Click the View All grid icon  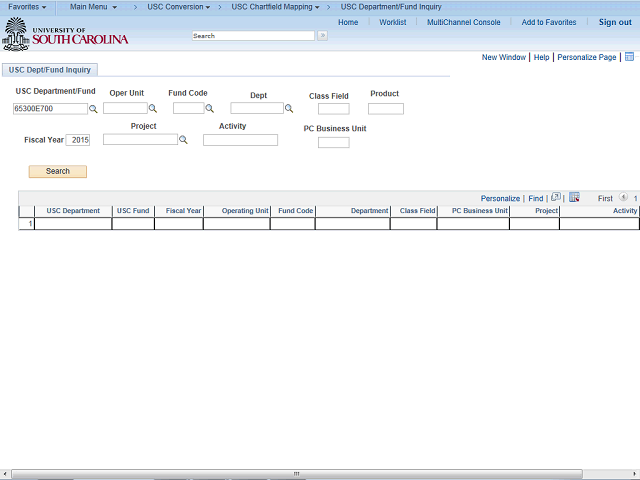(556, 197)
